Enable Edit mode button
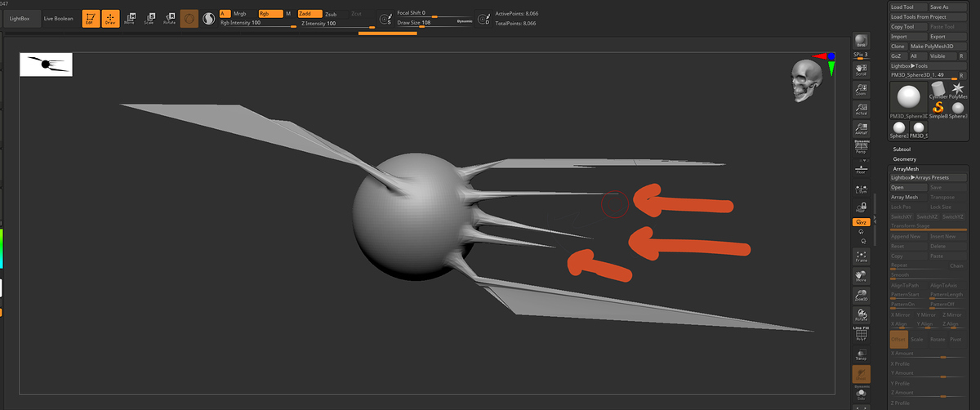Viewport: 980px width, 410px height. [91, 17]
